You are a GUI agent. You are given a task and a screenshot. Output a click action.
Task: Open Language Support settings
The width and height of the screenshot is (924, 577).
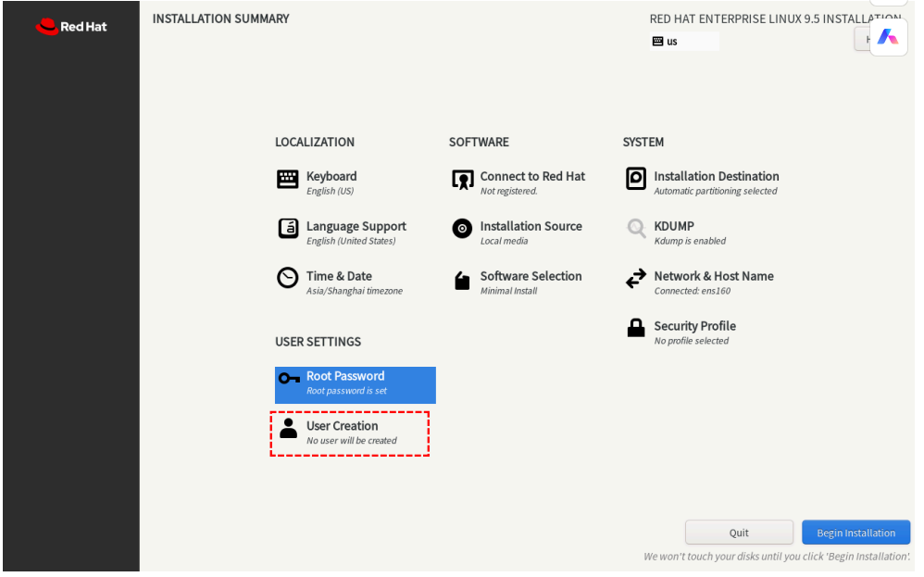click(356, 226)
